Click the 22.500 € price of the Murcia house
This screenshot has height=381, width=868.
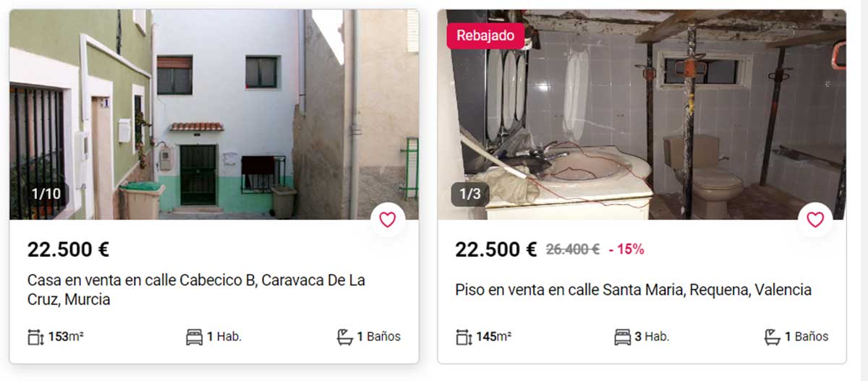68,249
